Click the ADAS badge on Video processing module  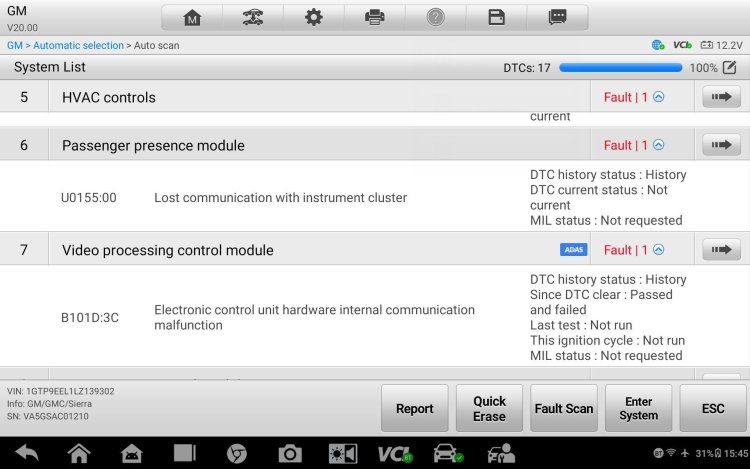pyautogui.click(x=574, y=250)
